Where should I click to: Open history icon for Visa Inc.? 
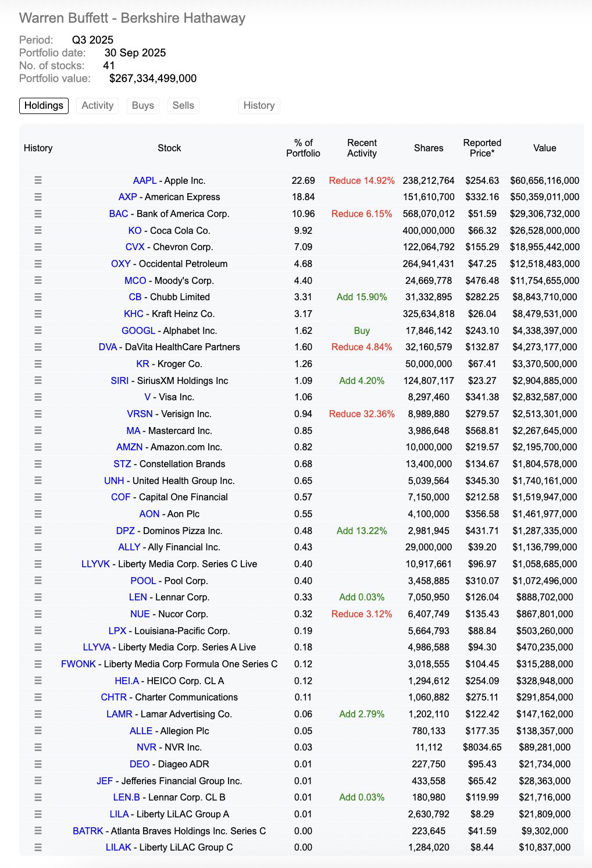point(38,397)
